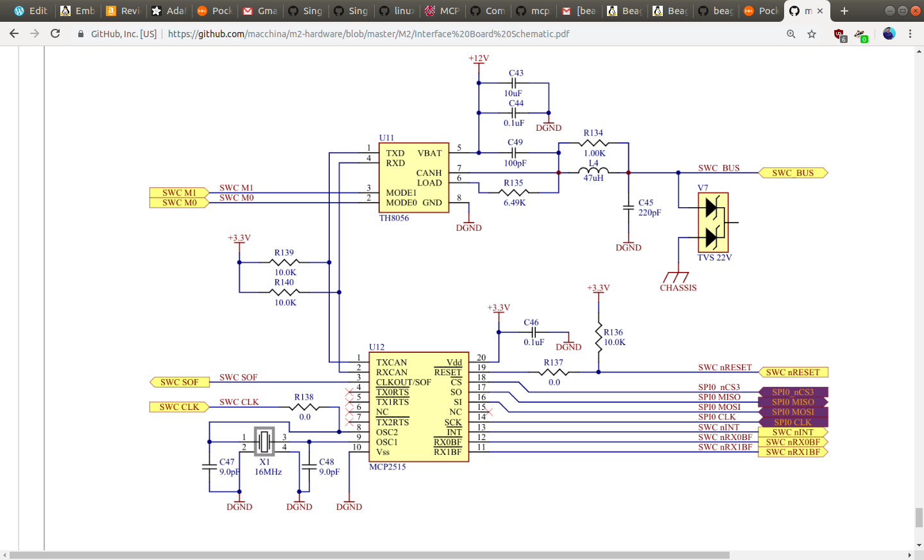
Task: Click the TVS 22V diode symbol
Action: [713, 222]
